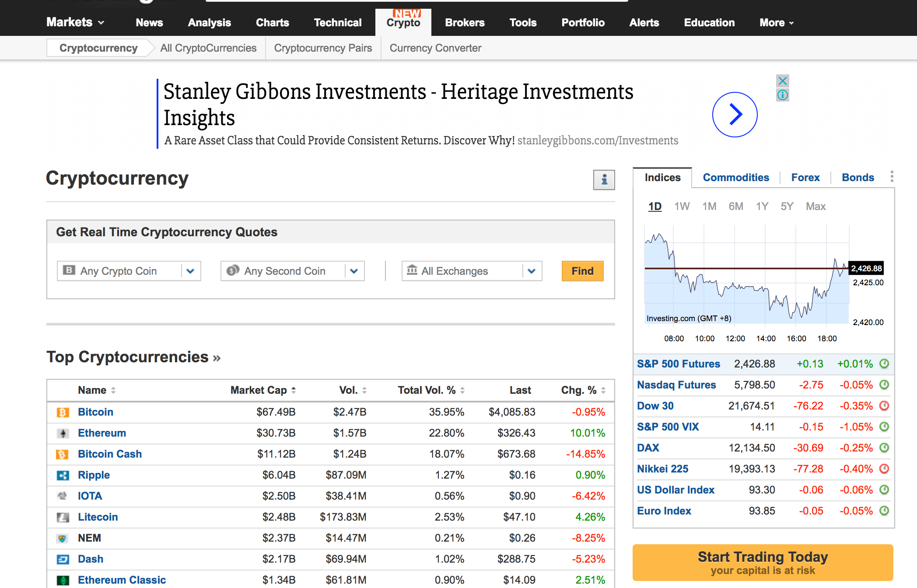Expand the More menu
Screen dimensions: 917x588
coord(777,22)
